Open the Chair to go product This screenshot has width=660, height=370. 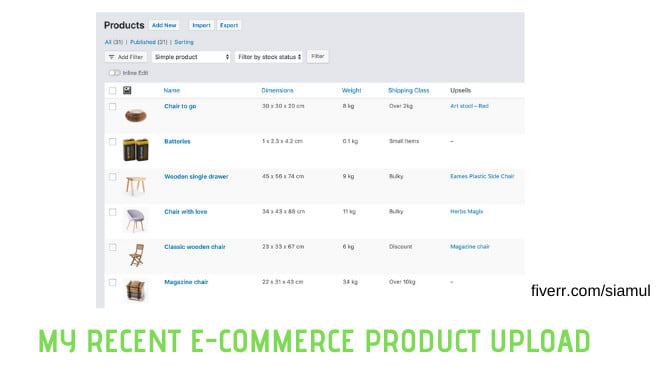click(180, 106)
